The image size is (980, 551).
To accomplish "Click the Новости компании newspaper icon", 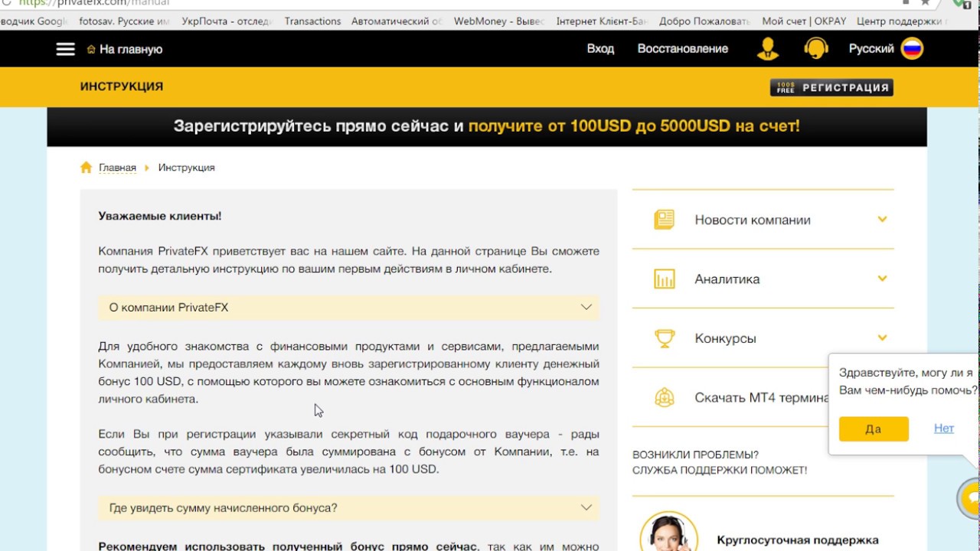I will pos(665,220).
